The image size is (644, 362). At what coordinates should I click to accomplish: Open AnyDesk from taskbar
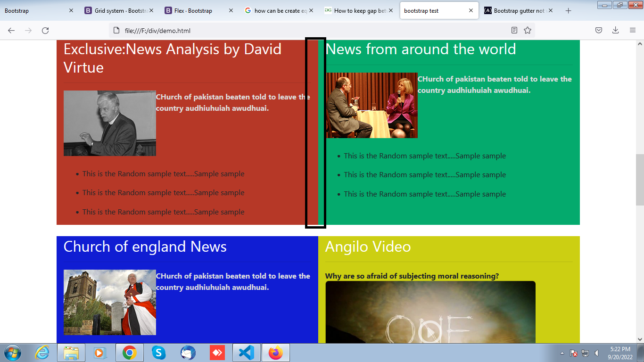pyautogui.click(x=217, y=353)
